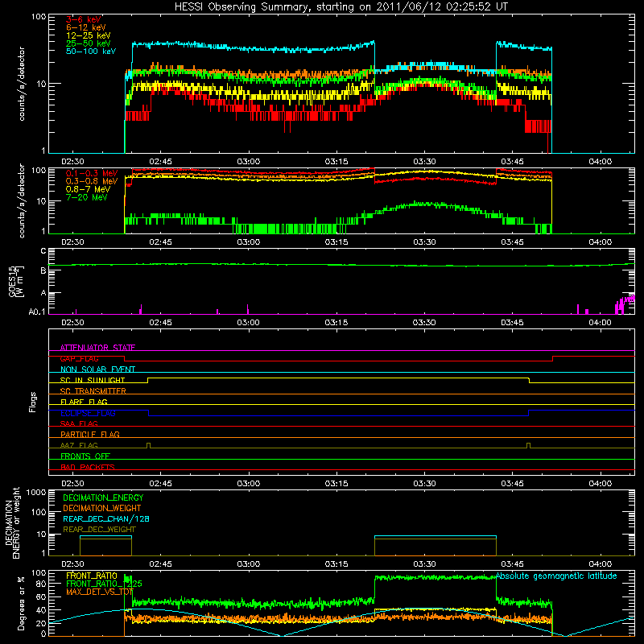The width and height of the screenshot is (644, 644).
Task: Click the 02:45 tick under the GOES panel
Action: tap(160, 323)
